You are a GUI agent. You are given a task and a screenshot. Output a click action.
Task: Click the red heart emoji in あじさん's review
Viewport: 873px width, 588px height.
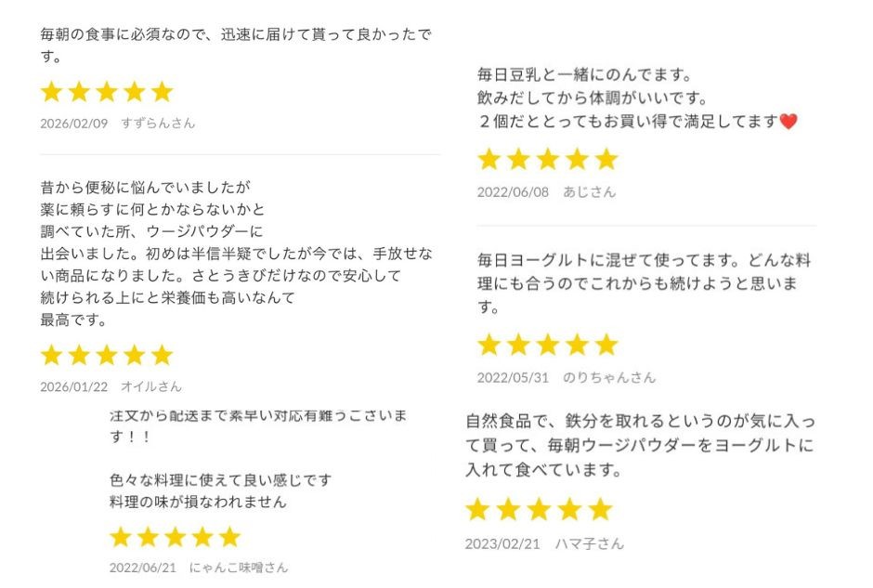pyautogui.click(x=788, y=122)
